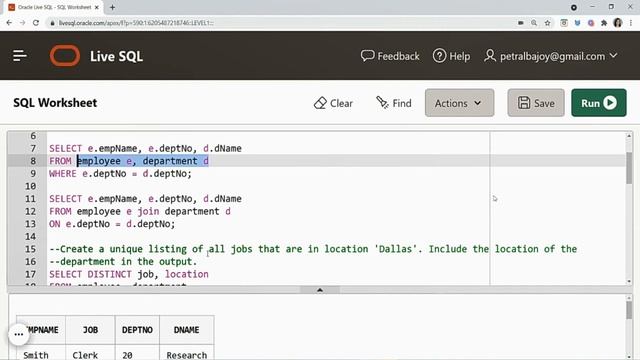
Task: Click the DNAME column header
Action: [x=187, y=330]
